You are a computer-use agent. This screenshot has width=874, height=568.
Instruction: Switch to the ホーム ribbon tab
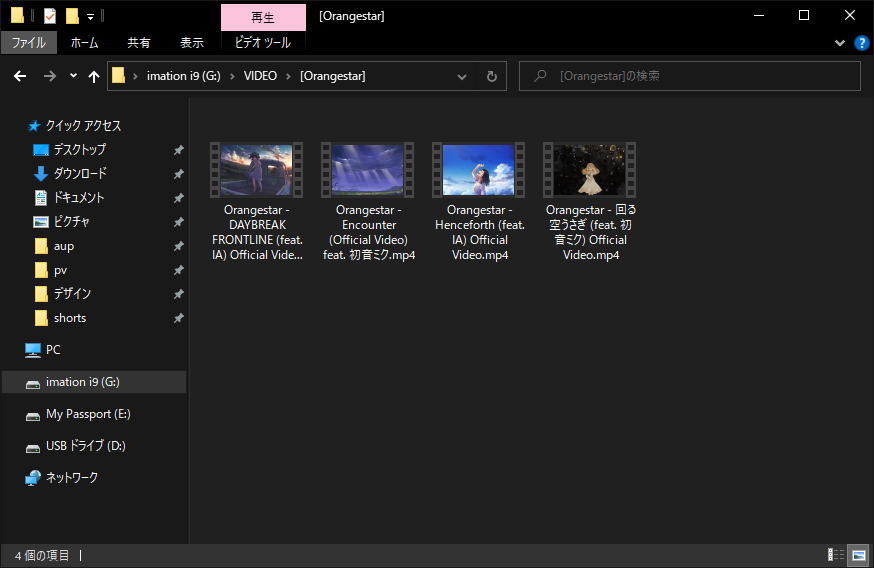[85, 43]
